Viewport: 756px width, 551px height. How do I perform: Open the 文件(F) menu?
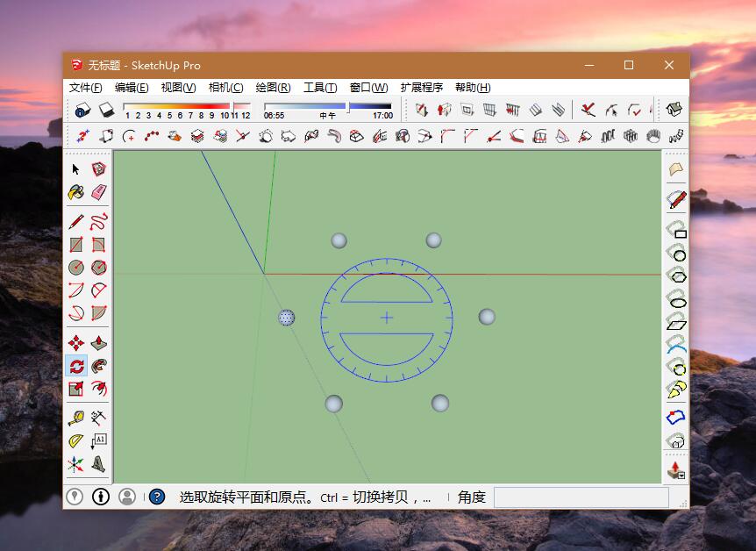[x=86, y=88]
